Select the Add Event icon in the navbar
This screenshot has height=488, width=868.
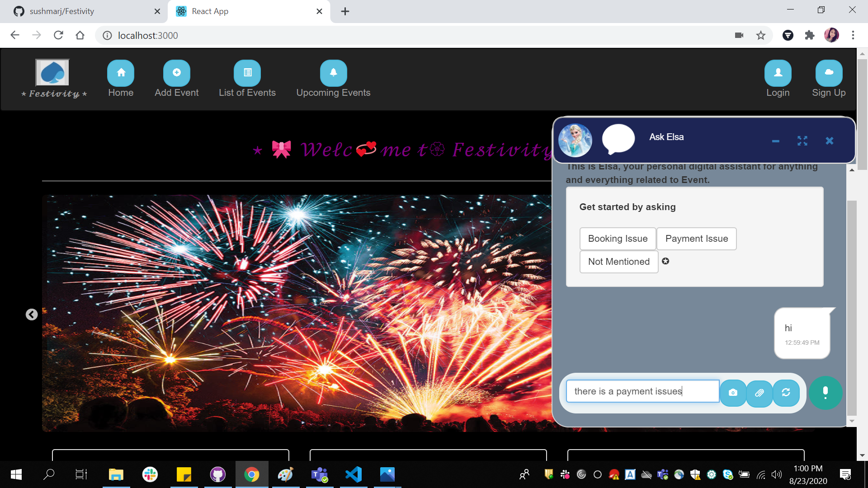coord(176,72)
